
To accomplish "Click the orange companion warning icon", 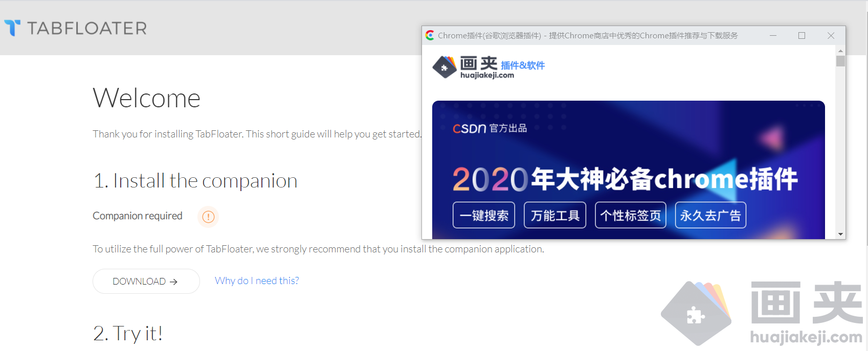I will click(208, 217).
